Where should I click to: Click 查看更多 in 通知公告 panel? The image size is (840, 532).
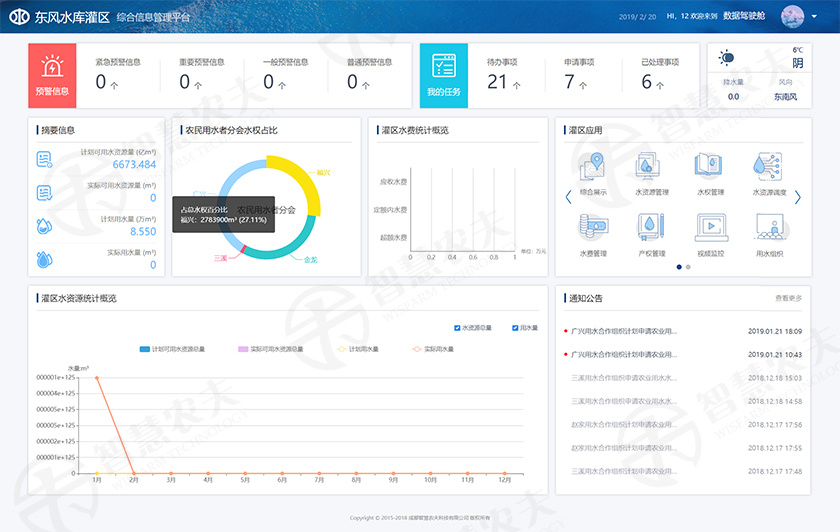789,298
